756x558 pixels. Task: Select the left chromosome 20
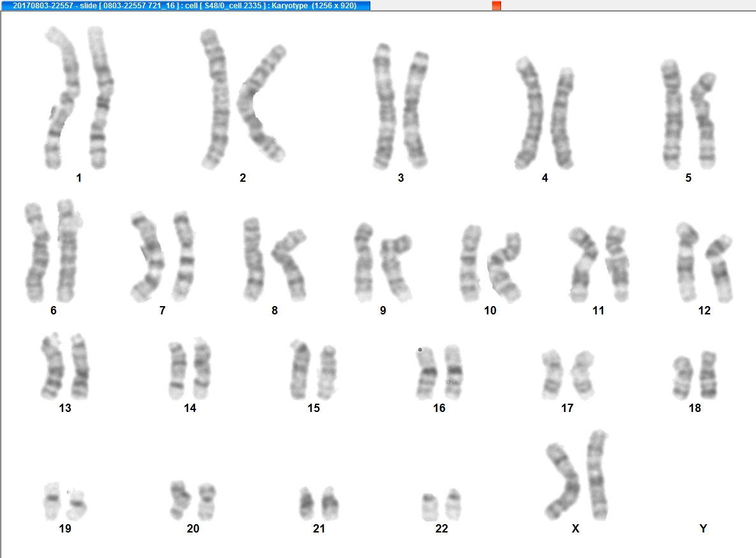click(x=179, y=499)
